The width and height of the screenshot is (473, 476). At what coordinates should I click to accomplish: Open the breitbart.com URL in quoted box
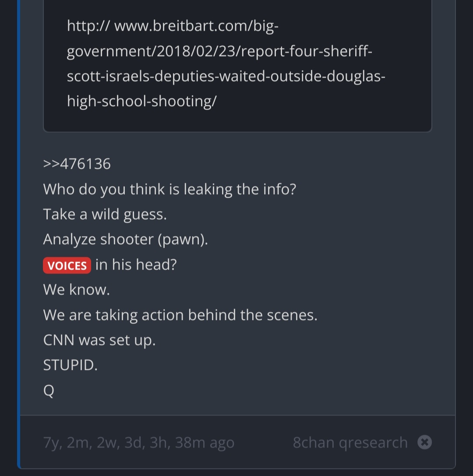pyautogui.click(x=226, y=64)
